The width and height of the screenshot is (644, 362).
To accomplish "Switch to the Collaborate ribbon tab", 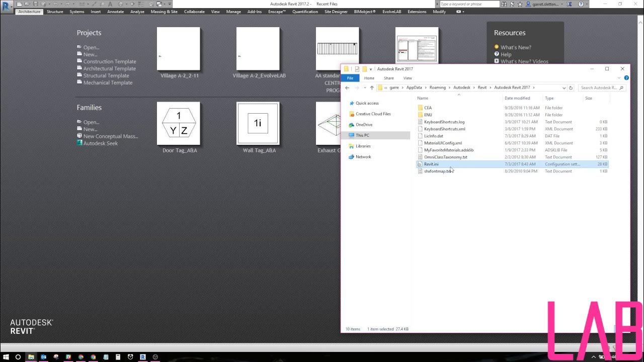I will coord(194,12).
